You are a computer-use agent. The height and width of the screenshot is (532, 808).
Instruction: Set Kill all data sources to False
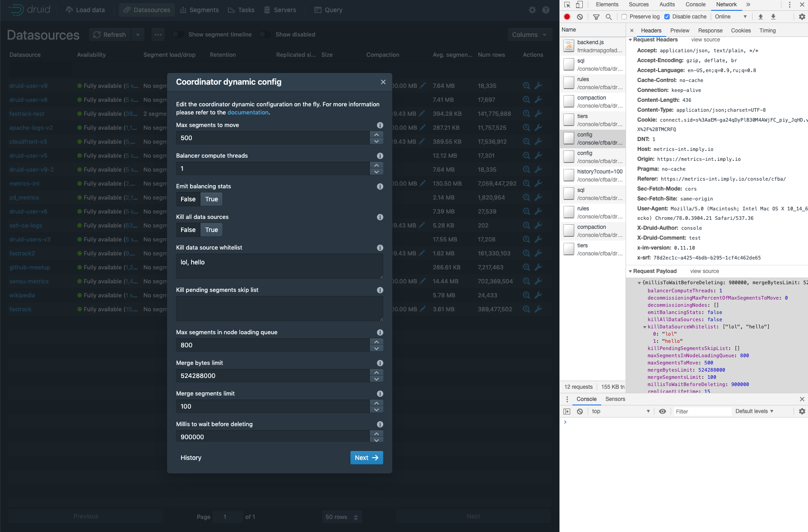[x=188, y=230]
